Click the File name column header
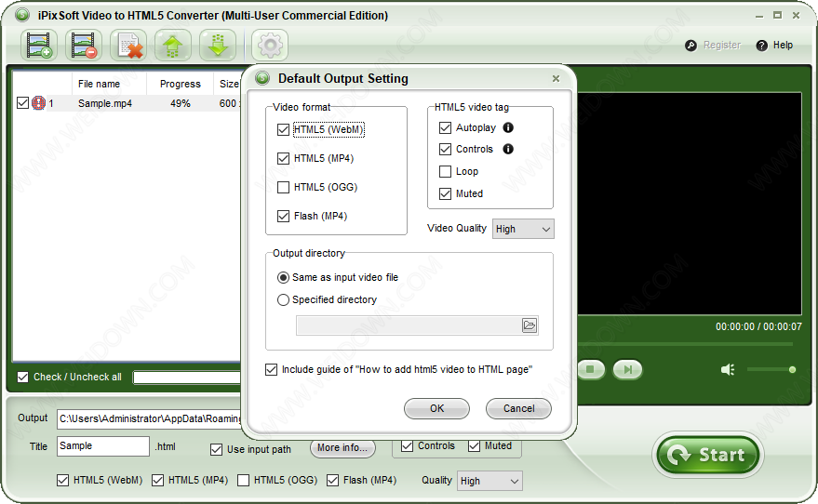This screenshot has width=818, height=504. coord(109,84)
